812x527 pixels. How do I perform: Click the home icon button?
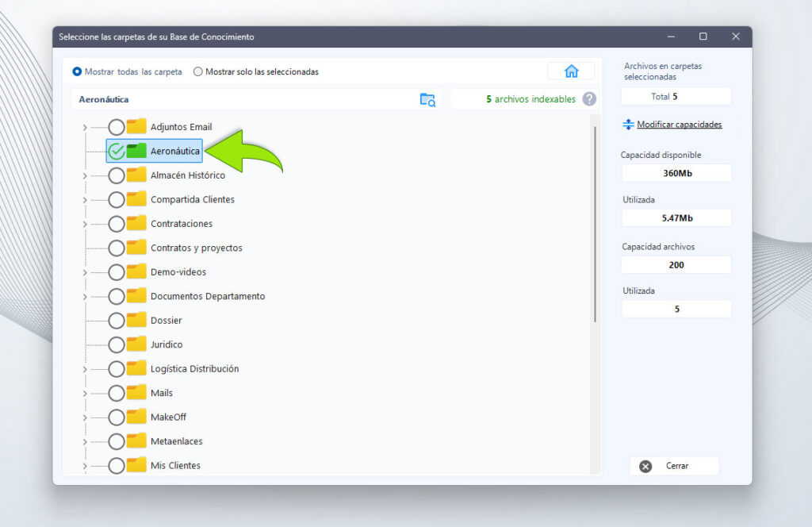[x=571, y=71]
